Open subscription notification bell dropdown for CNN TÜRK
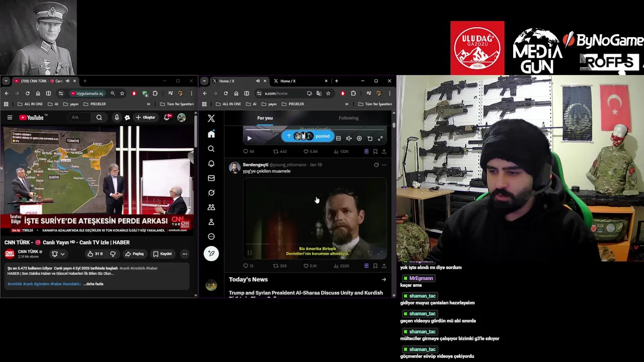 [58, 254]
